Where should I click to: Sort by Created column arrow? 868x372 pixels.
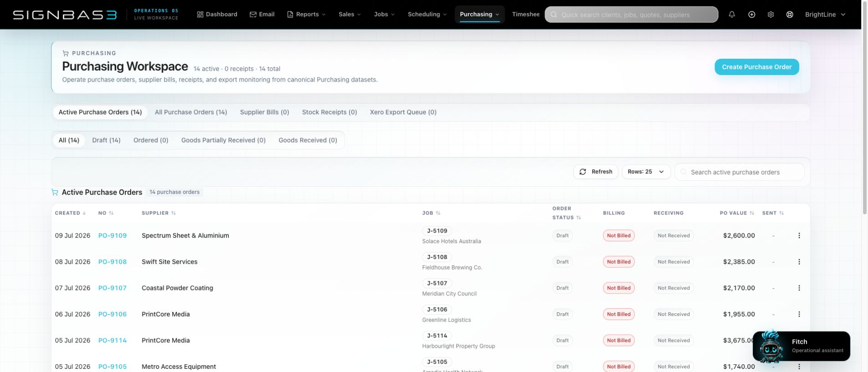[x=84, y=213]
